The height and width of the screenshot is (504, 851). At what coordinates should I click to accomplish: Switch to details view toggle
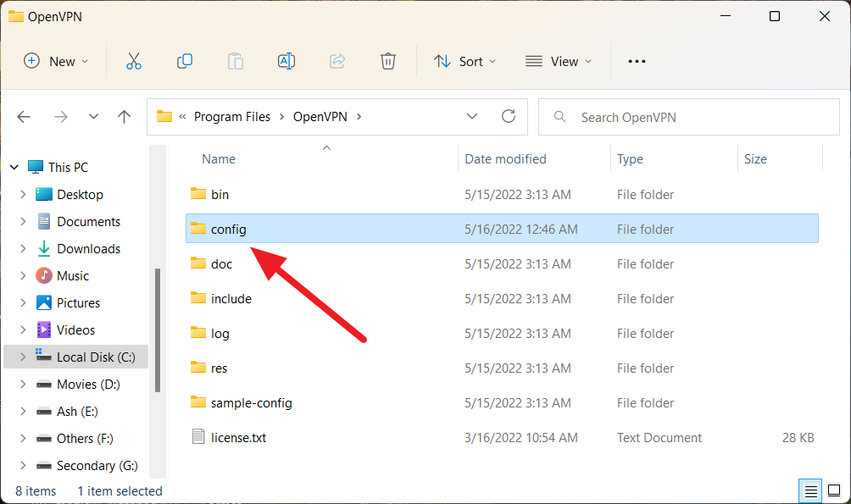[810, 490]
